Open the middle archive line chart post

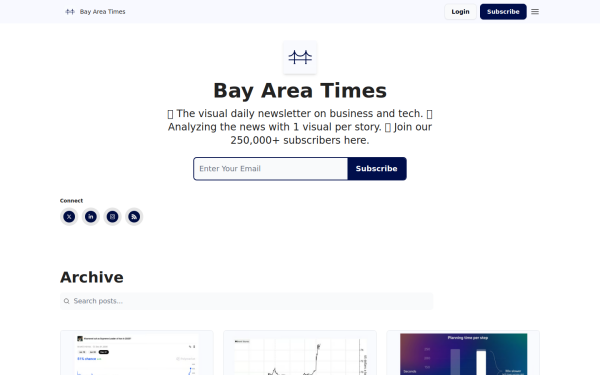(300, 353)
